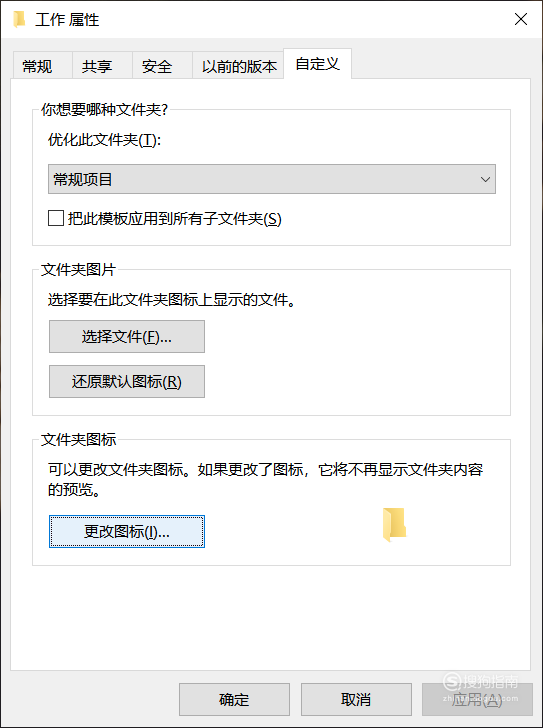543x728 pixels.
Task: Click the 工作 属性 title bar text
Action: 67,20
